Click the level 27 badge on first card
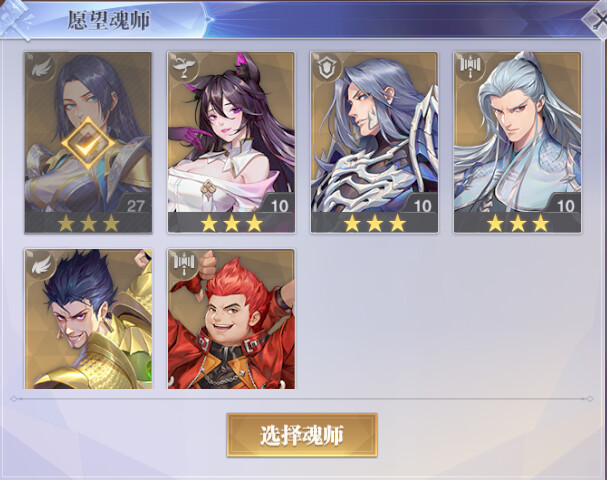607x480 pixels. 135,206
